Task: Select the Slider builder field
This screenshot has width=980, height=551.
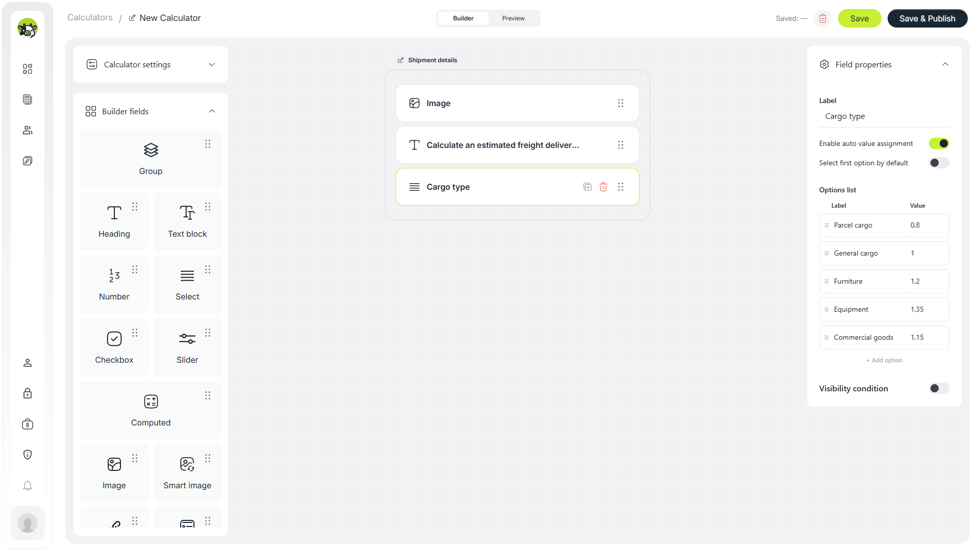Action: (x=187, y=348)
